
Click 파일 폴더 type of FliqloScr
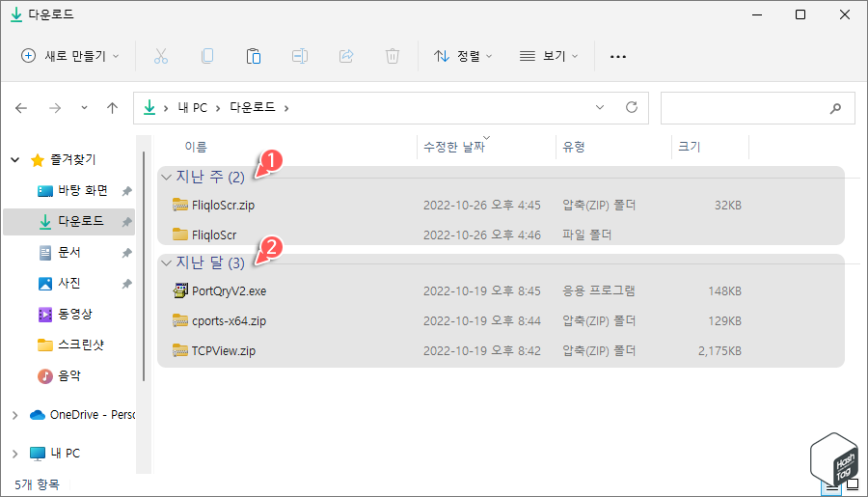pos(586,235)
